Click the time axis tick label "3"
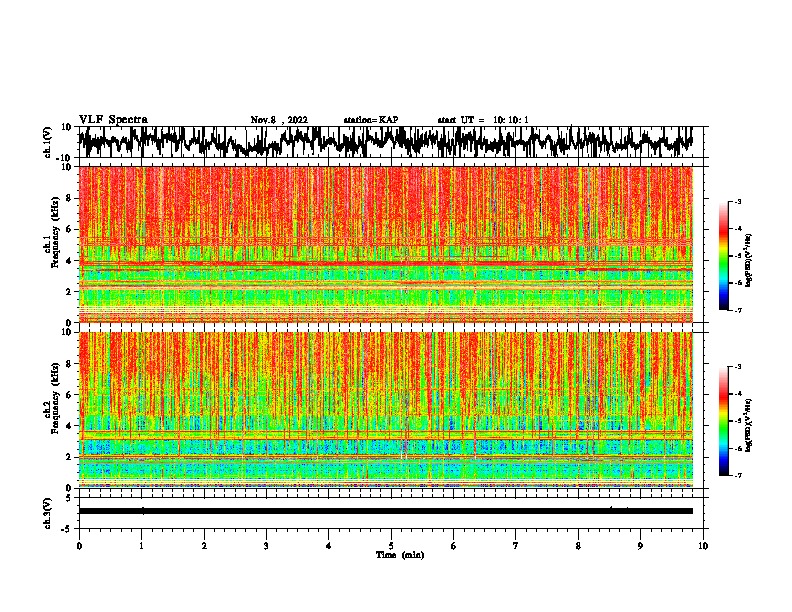The width and height of the screenshot is (792, 612). click(266, 546)
